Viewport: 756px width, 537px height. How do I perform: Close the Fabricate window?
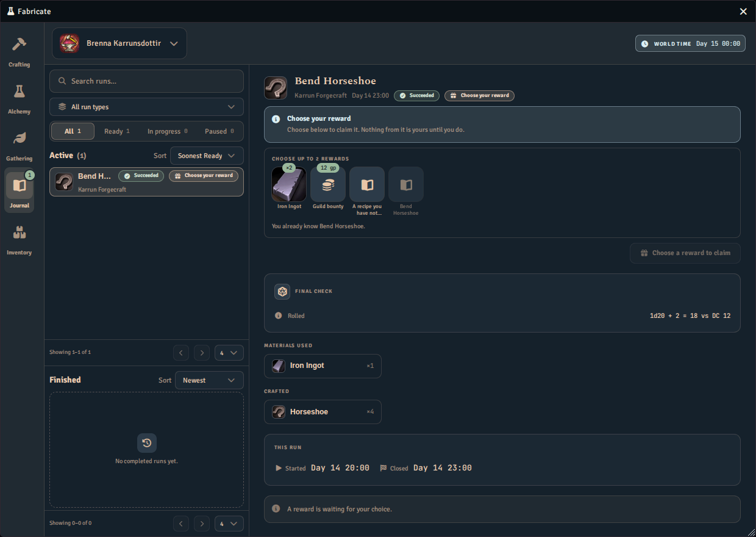click(743, 12)
